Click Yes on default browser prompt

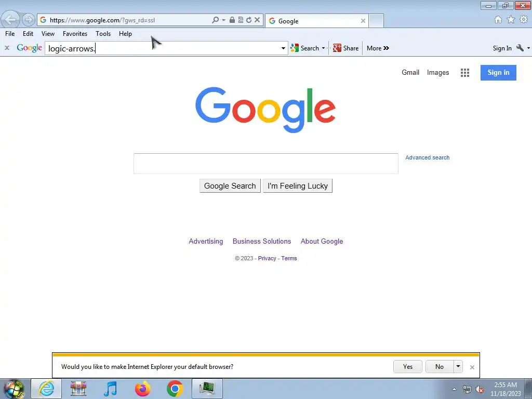click(x=408, y=366)
